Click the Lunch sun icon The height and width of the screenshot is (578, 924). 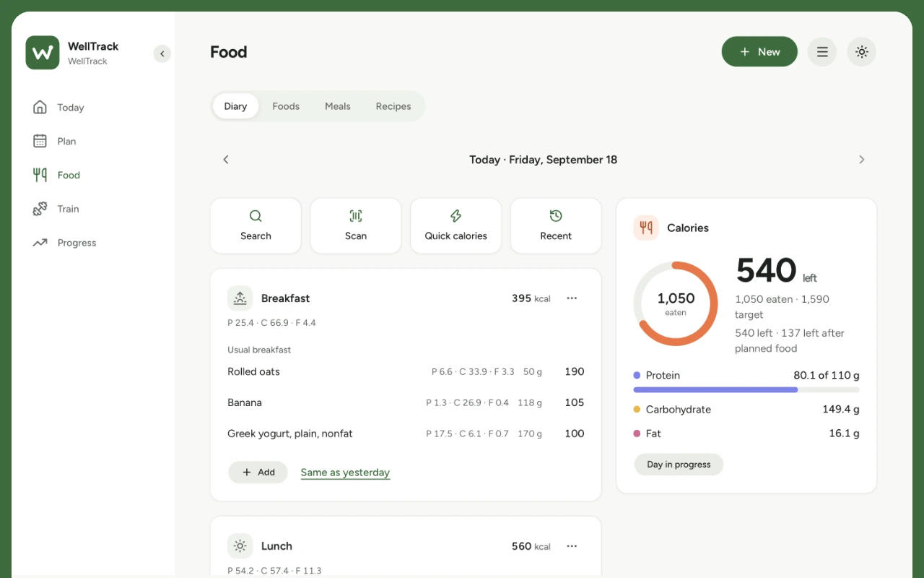(x=240, y=546)
